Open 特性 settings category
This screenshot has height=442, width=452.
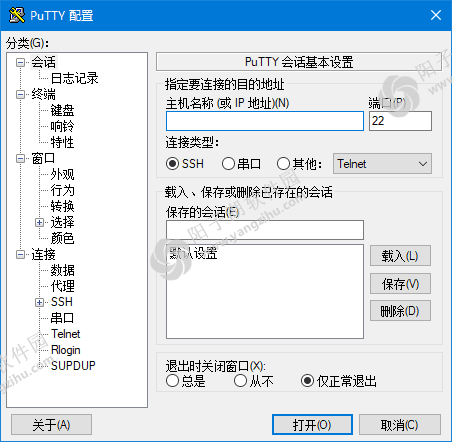click(62, 142)
